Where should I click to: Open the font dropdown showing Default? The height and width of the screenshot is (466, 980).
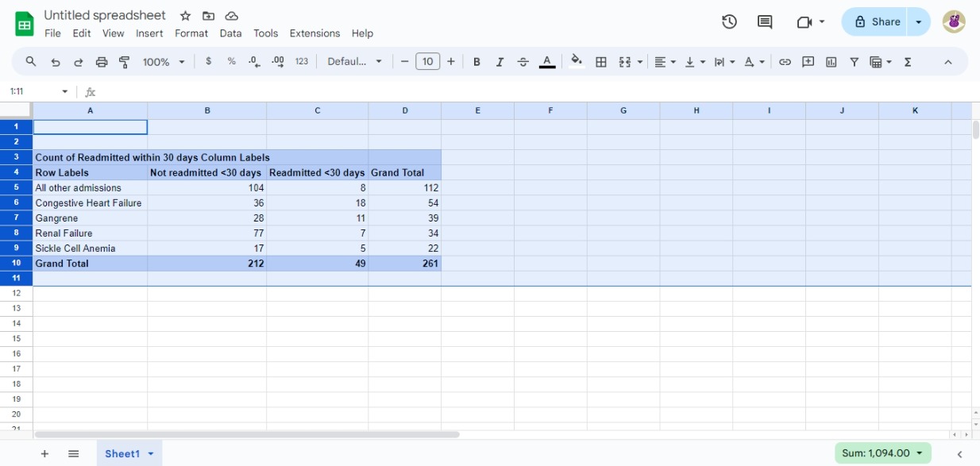tap(354, 61)
